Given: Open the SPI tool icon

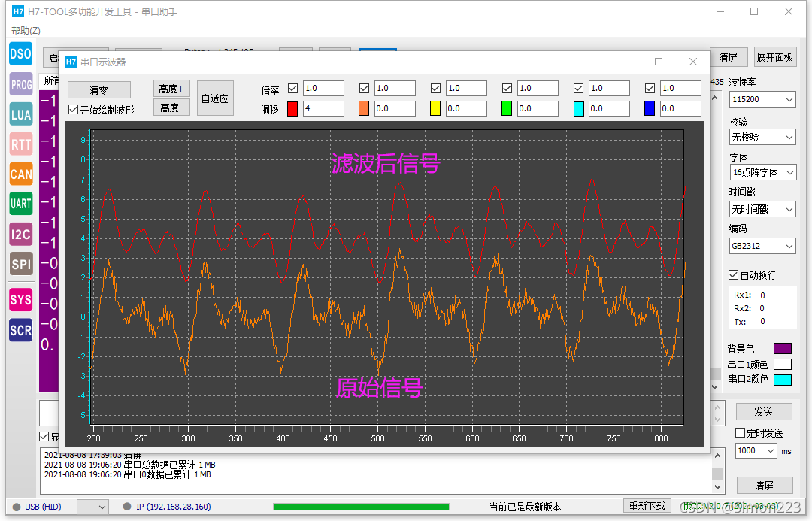Looking at the screenshot, I should click(21, 264).
